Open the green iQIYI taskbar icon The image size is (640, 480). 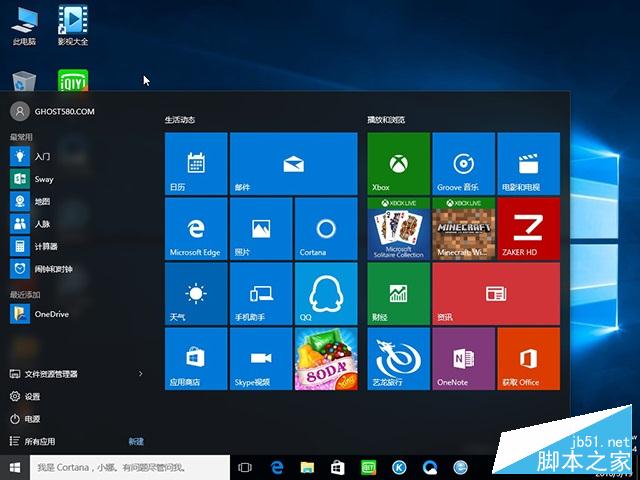coord(369,468)
